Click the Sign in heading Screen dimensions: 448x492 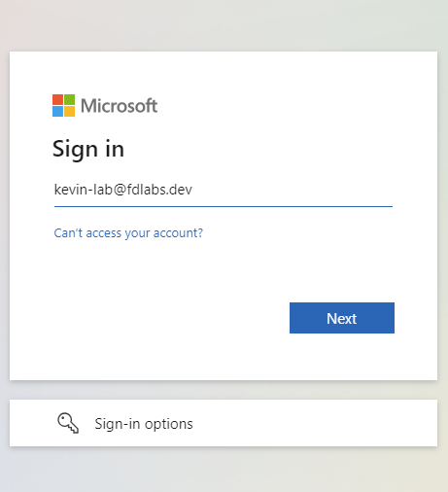point(88,149)
